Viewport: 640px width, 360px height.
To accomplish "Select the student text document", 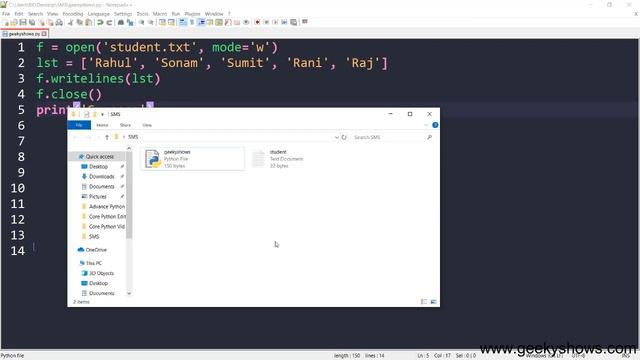I will (278, 158).
